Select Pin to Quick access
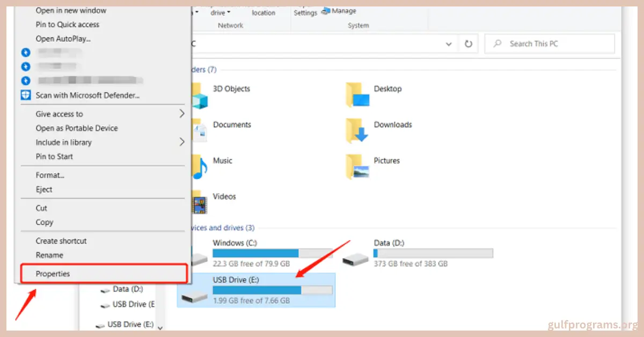Image resolution: width=644 pixels, height=337 pixels. click(x=67, y=24)
